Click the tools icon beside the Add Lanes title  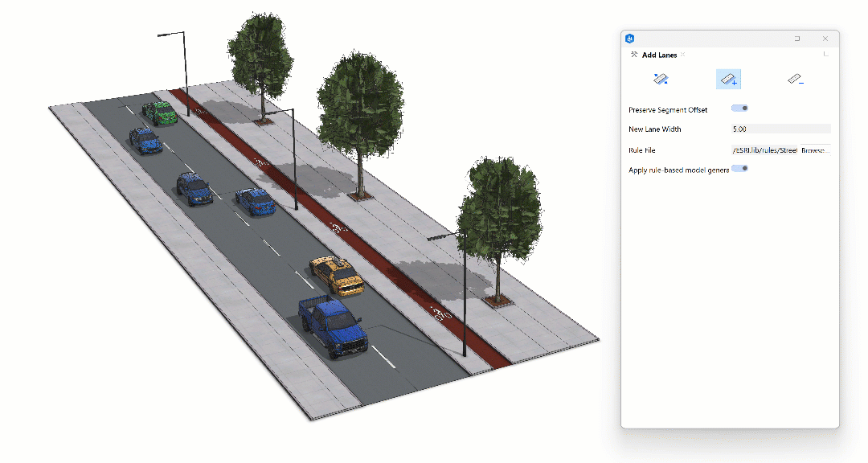point(633,55)
